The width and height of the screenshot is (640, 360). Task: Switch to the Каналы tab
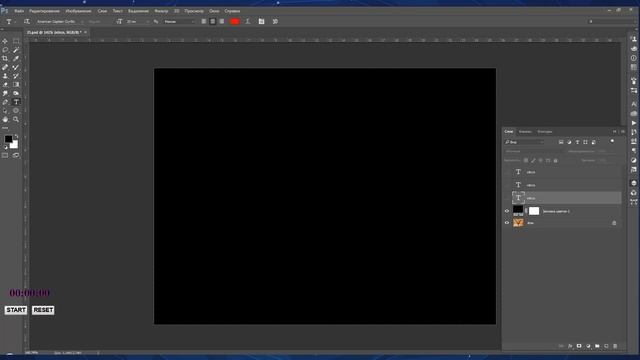pyautogui.click(x=525, y=131)
